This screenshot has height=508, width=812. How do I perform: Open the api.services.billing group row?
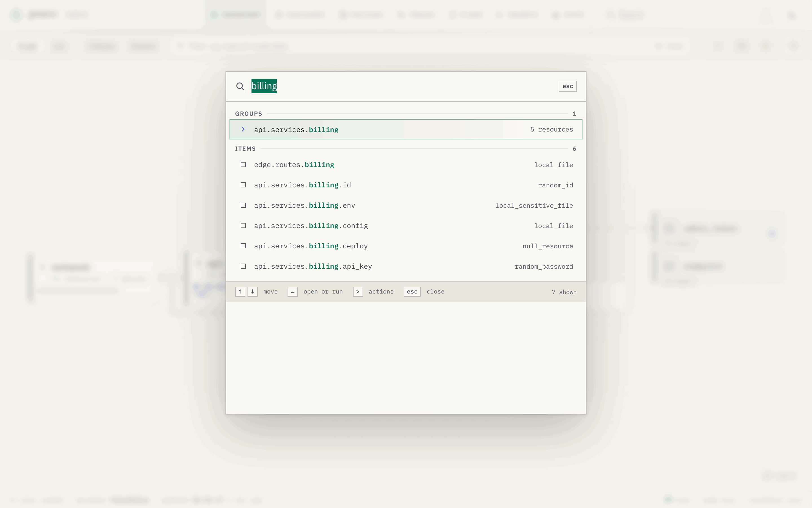point(406,129)
